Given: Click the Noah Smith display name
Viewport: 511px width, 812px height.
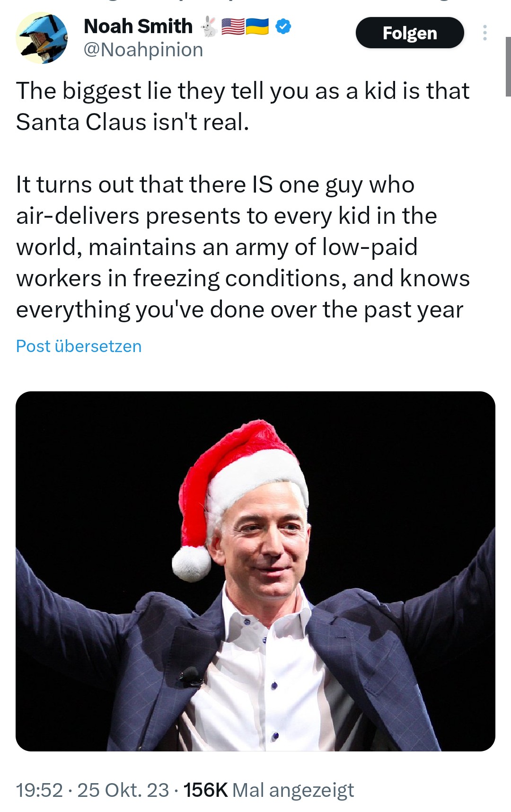Looking at the screenshot, I should (x=138, y=26).
